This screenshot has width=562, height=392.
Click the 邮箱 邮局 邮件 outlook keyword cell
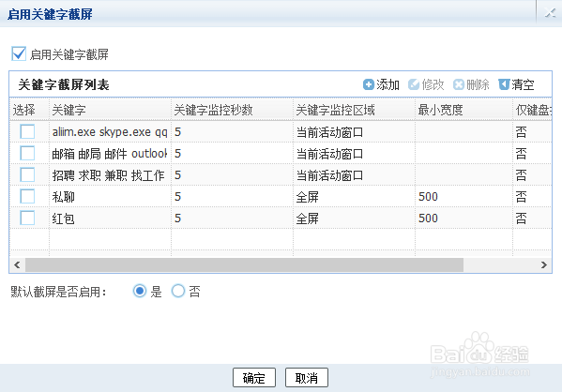pyautogui.click(x=110, y=154)
